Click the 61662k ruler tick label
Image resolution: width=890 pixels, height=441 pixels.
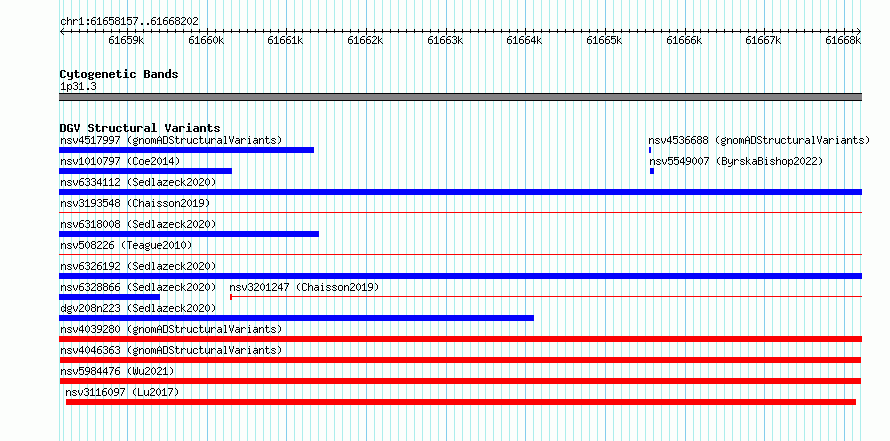[x=366, y=40]
